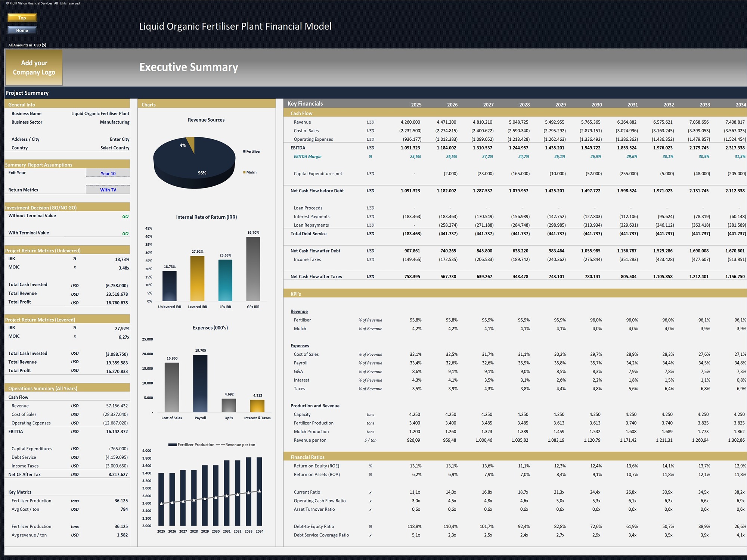Click the Unlevered IRR bar in chart
The image size is (747, 560).
169,286
